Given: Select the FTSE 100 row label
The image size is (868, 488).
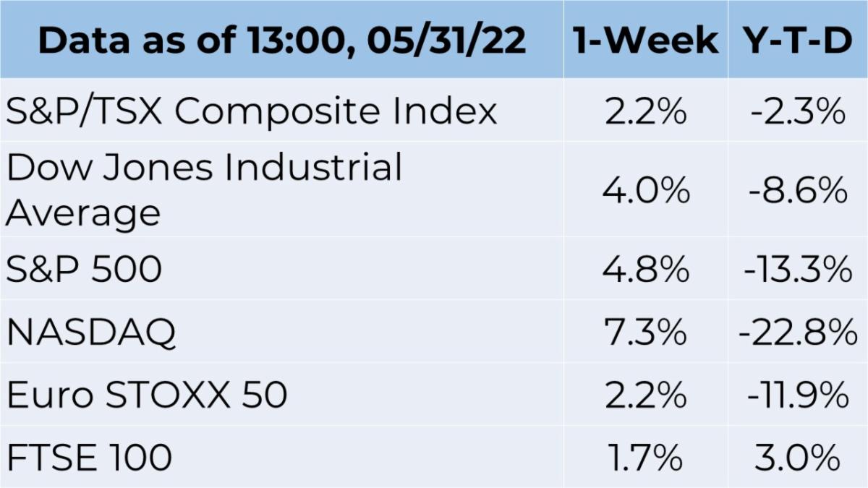Looking at the screenshot, I should pyautogui.click(x=89, y=458).
